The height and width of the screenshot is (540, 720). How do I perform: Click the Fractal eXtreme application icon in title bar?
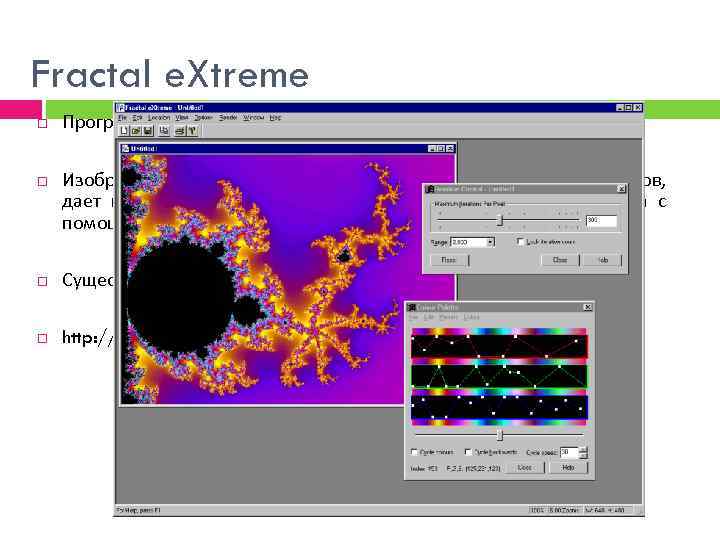coord(121,108)
